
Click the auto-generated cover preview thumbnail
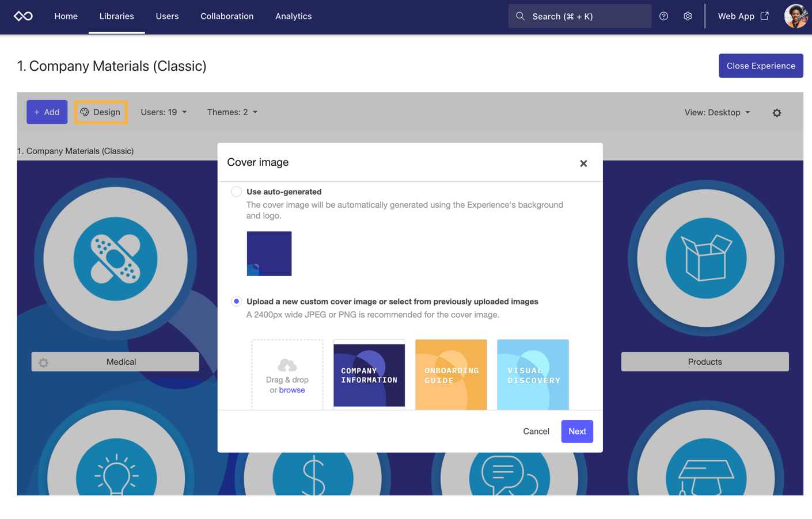269,254
